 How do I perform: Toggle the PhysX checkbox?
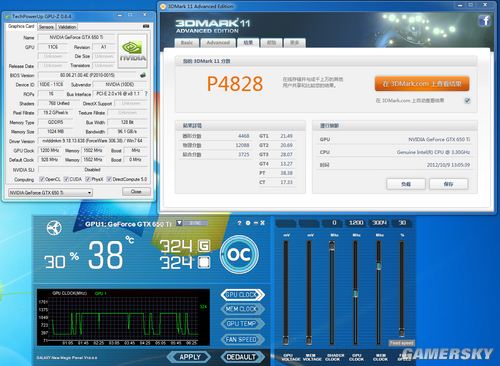click(x=88, y=179)
